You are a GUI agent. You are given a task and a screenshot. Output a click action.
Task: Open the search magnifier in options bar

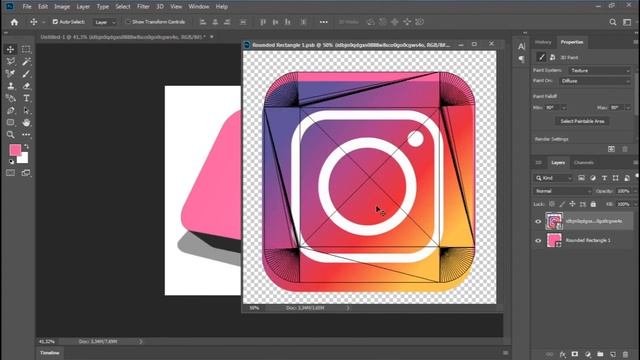[613, 22]
